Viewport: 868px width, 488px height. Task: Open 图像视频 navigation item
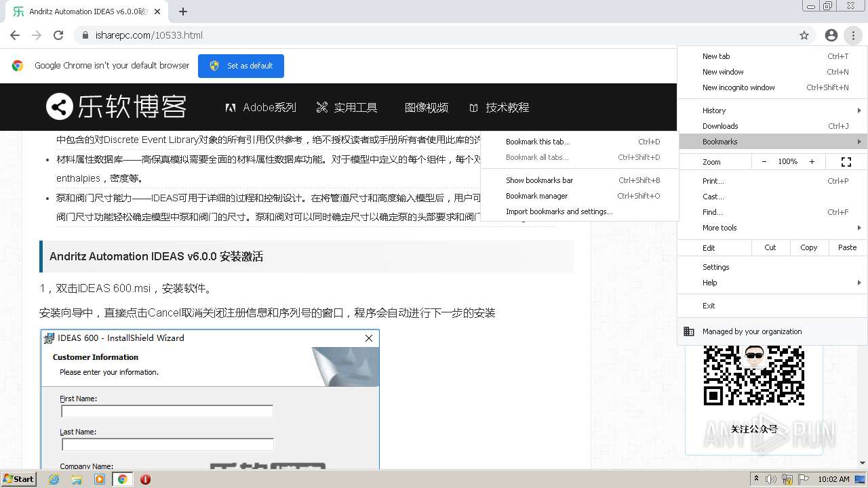tap(426, 107)
